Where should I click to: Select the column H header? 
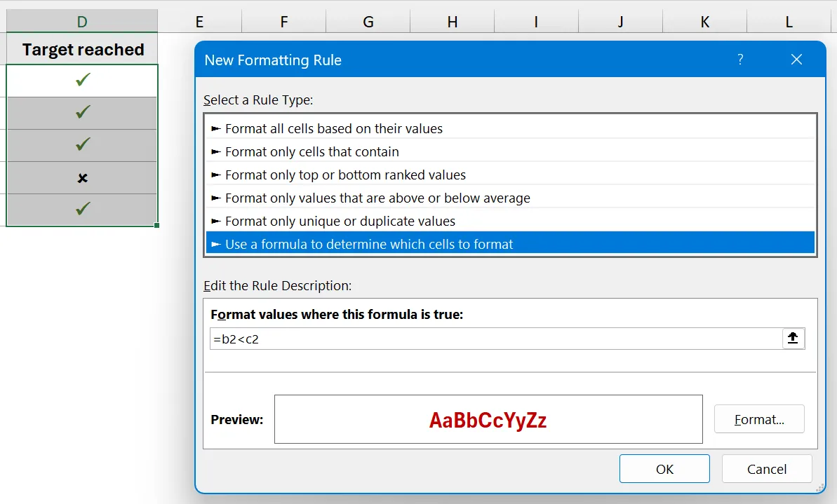(452, 20)
